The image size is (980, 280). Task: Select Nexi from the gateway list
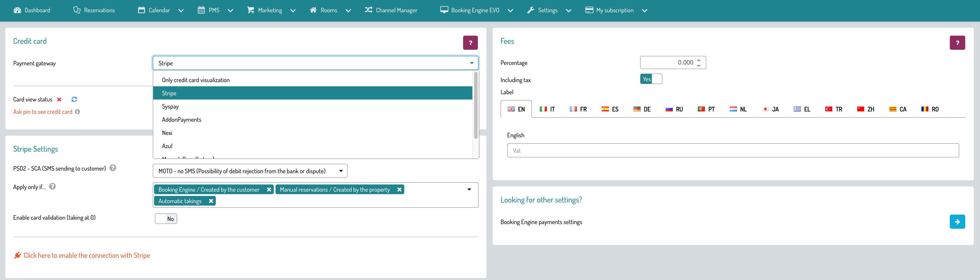point(167,133)
